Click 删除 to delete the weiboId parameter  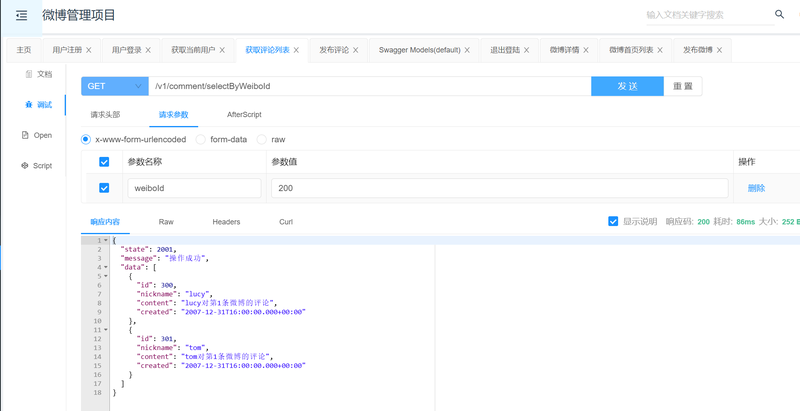756,188
